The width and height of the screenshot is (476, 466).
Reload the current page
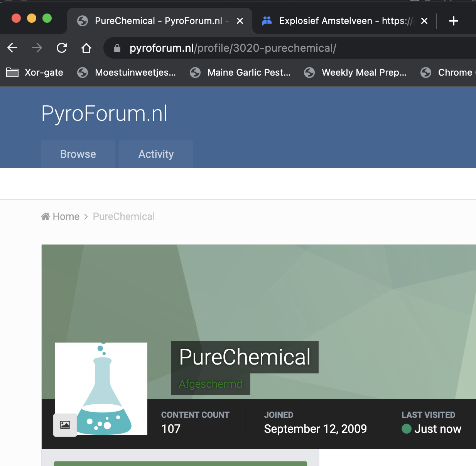[62, 48]
